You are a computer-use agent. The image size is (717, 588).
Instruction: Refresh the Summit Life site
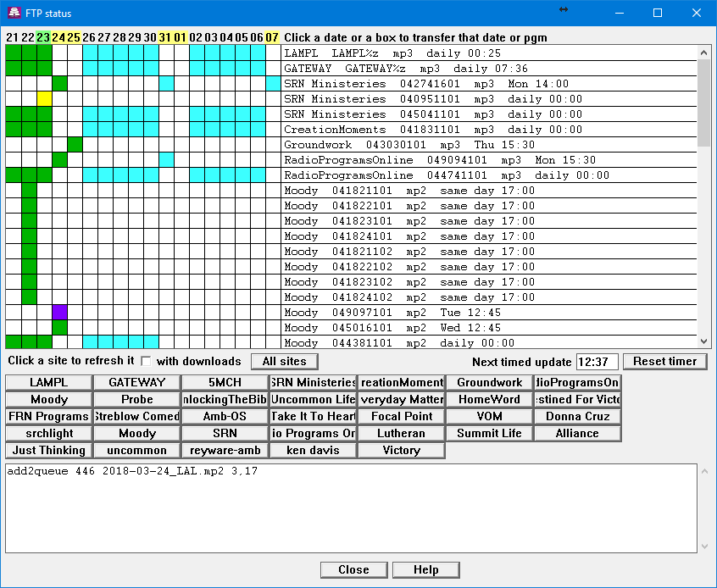[489, 433]
